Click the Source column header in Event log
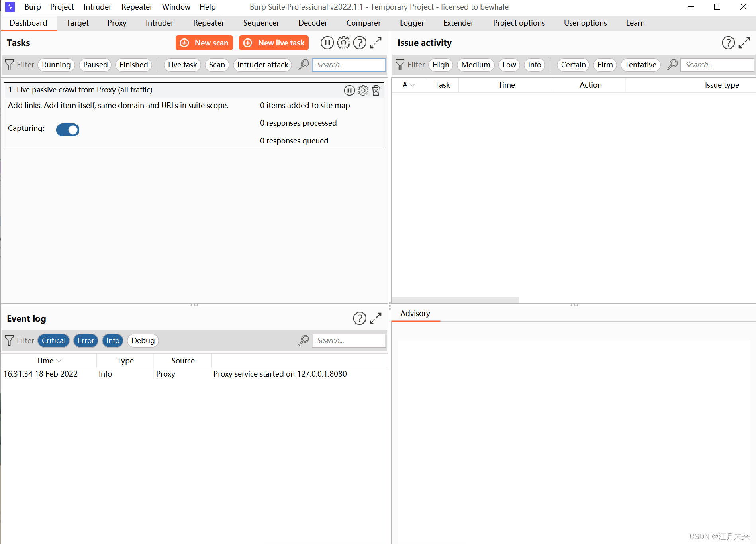Screen dimensions: 756x544 (x=183, y=361)
